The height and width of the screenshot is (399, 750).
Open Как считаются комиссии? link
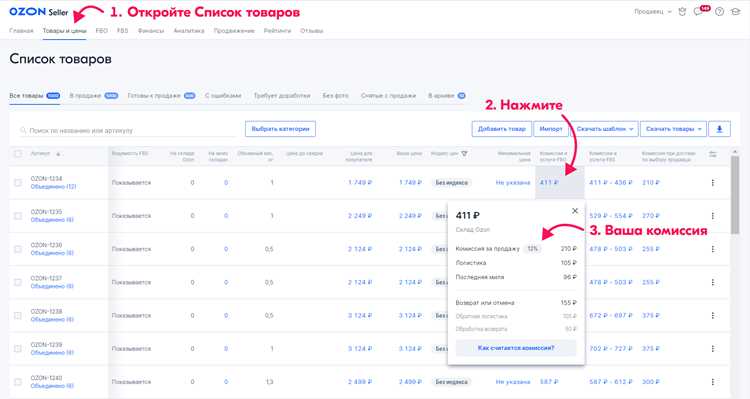[516, 348]
